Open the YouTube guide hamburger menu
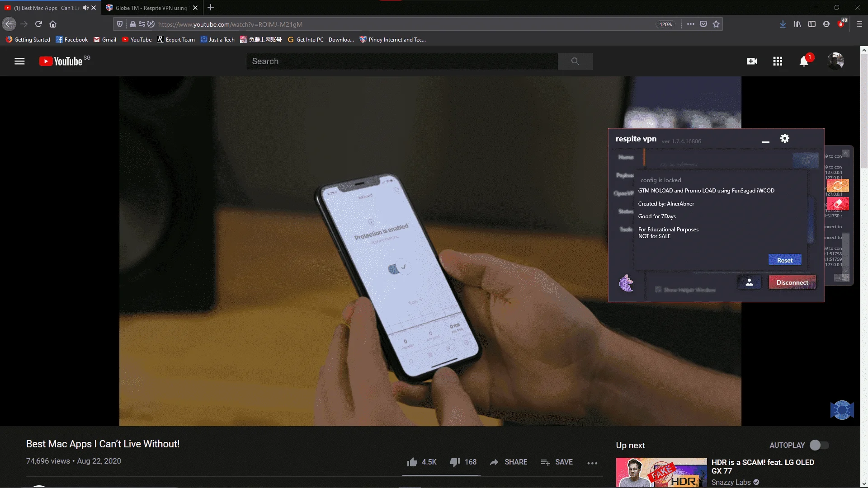Image resolution: width=868 pixels, height=488 pixels. pyautogui.click(x=19, y=61)
